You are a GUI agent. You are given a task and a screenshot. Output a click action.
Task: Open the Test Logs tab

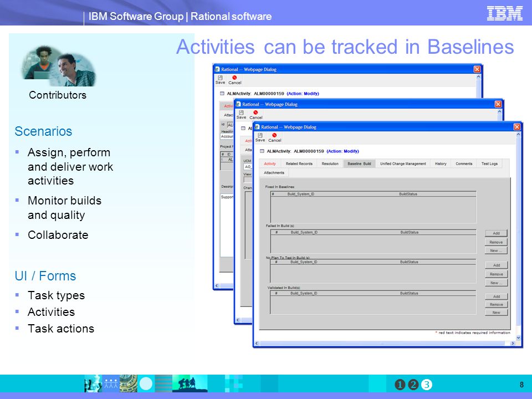489,163
